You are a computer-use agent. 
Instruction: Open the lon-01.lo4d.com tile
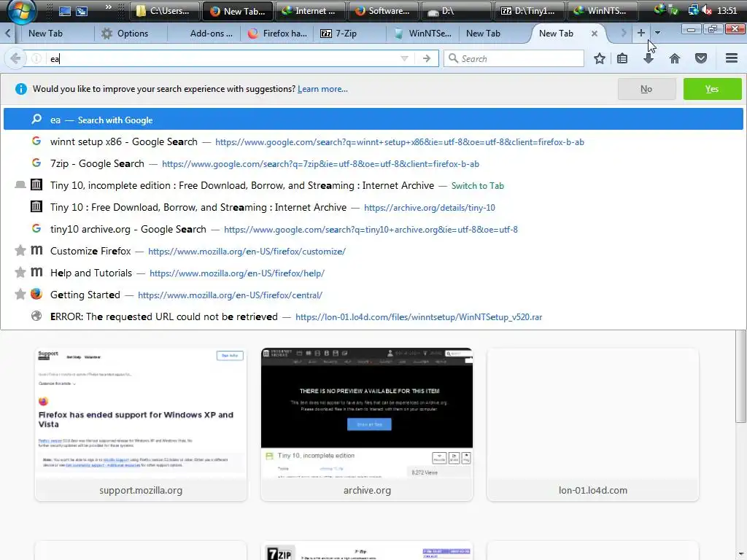(592, 424)
